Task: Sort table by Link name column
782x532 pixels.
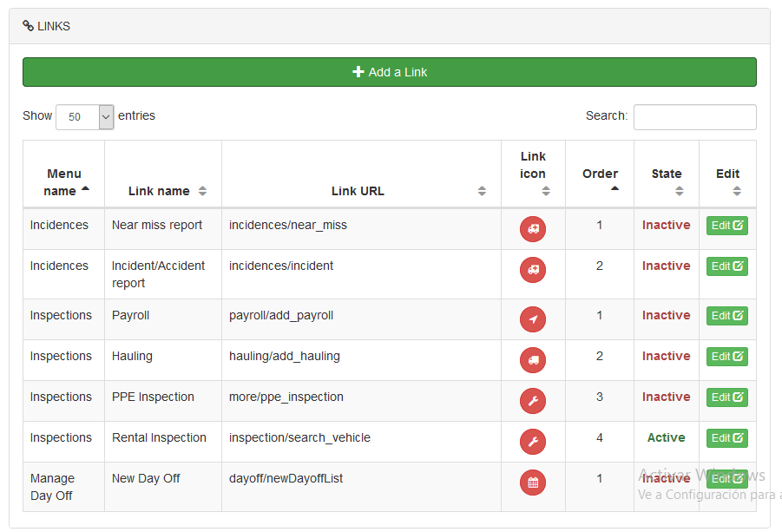Action: click(x=162, y=191)
